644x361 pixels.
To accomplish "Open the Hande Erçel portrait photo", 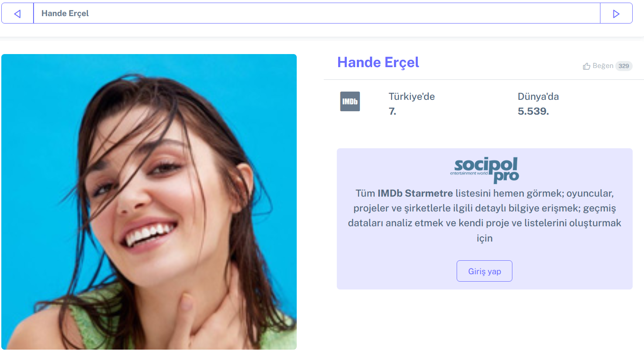I will point(149,202).
